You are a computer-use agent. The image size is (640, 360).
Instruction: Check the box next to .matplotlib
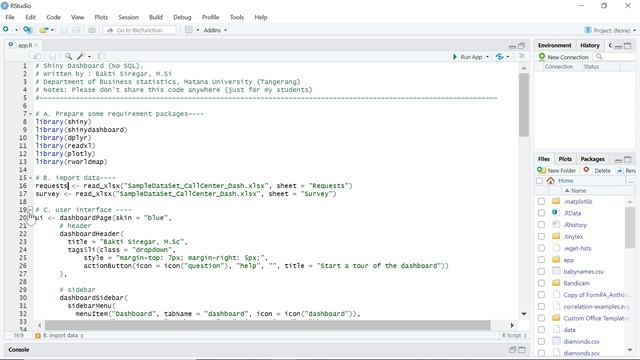tap(541, 202)
